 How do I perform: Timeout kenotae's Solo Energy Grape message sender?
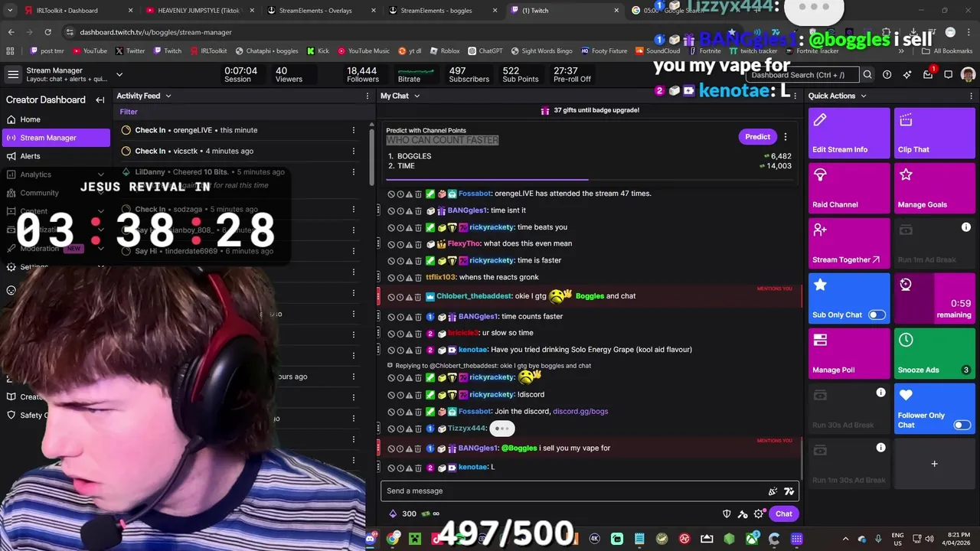tap(400, 350)
